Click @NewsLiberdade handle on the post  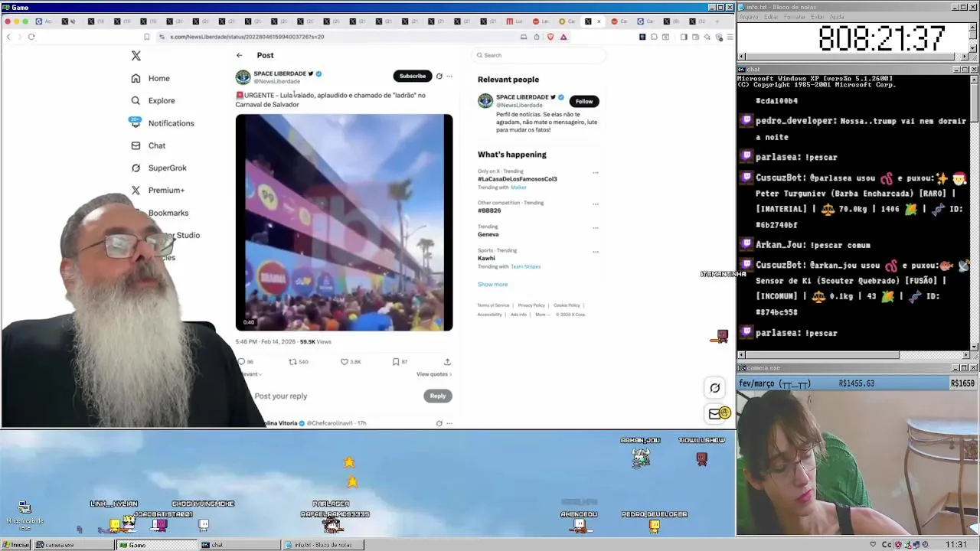tap(276, 81)
